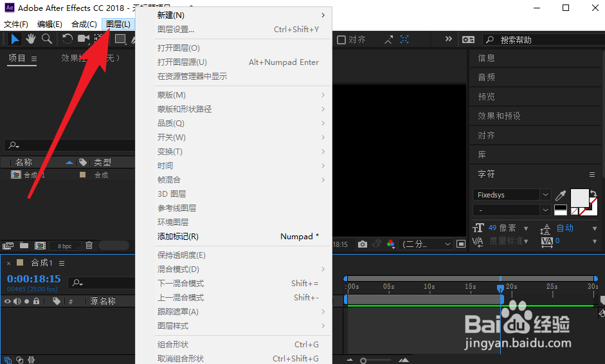Image resolution: width=605 pixels, height=364 pixels.
Task: Toggle the transfer controls pane icon
Action: click(20, 360)
